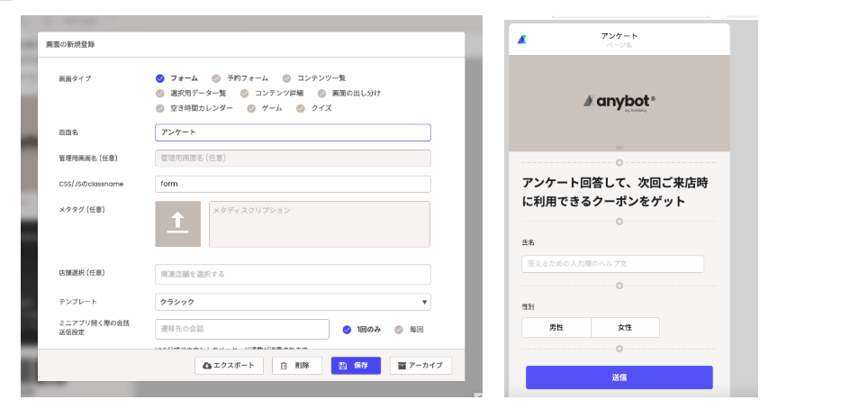Click the plus icon above the survey heading

(x=619, y=163)
